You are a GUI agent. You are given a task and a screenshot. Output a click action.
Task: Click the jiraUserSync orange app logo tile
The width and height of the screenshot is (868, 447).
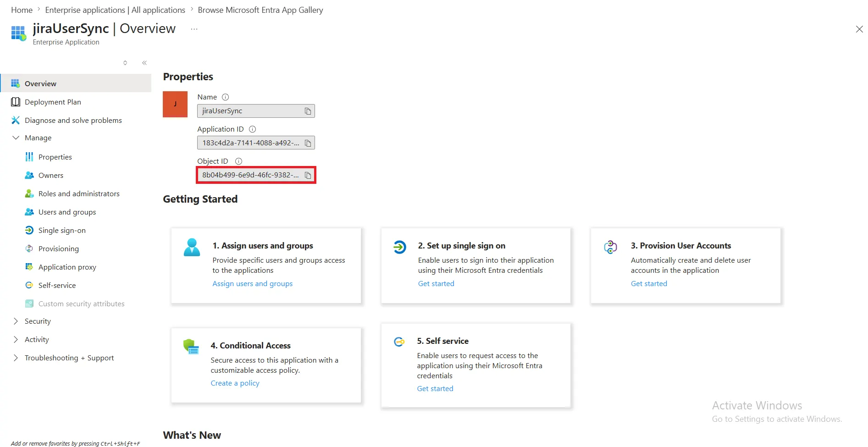click(175, 104)
